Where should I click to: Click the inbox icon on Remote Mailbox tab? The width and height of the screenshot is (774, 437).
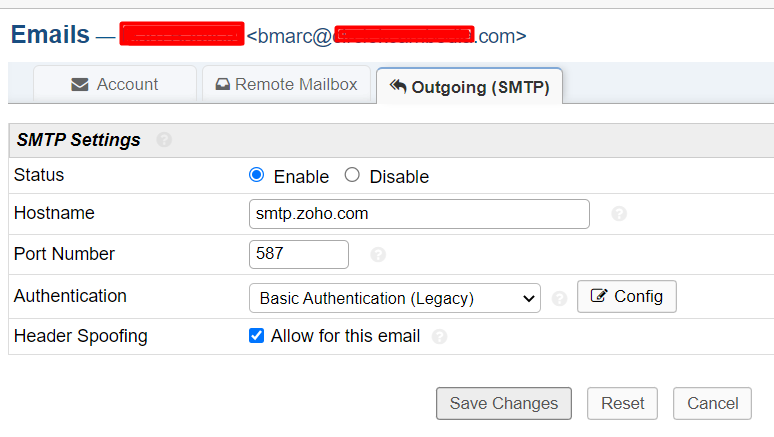[x=223, y=85]
